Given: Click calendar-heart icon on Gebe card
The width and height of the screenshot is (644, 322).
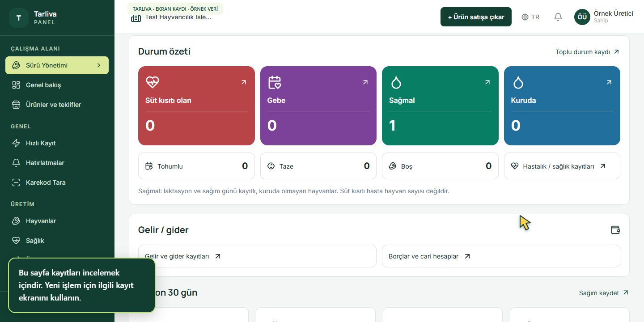Looking at the screenshot, I should tap(275, 82).
